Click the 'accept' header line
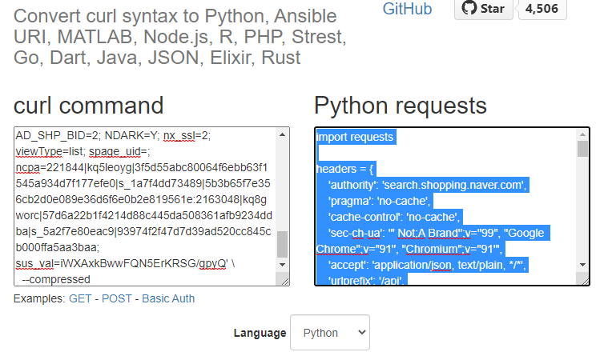This screenshot has width=612, height=364. point(428,265)
